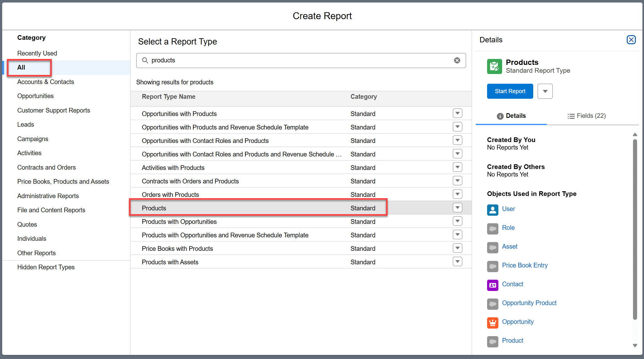This screenshot has height=359, width=644.
Task: Open the Opportunity Product link
Action: point(529,303)
